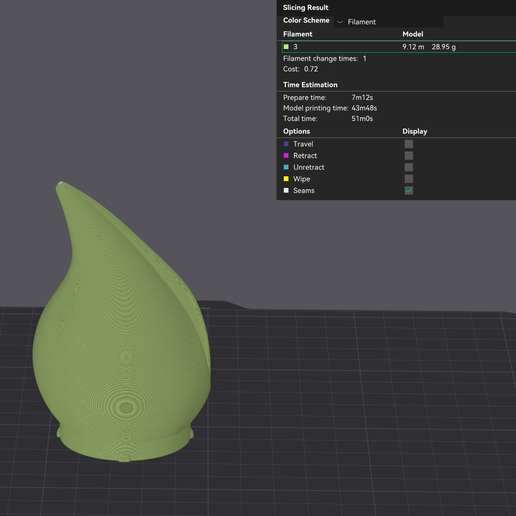The height and width of the screenshot is (516, 516).
Task: Open the Color Scheme Filament dropdown
Action: (389, 22)
